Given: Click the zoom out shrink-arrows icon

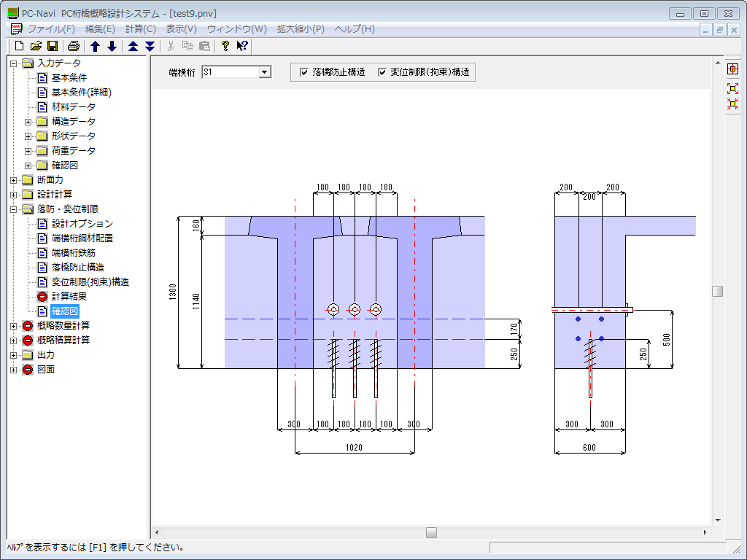Looking at the screenshot, I should 732,104.
